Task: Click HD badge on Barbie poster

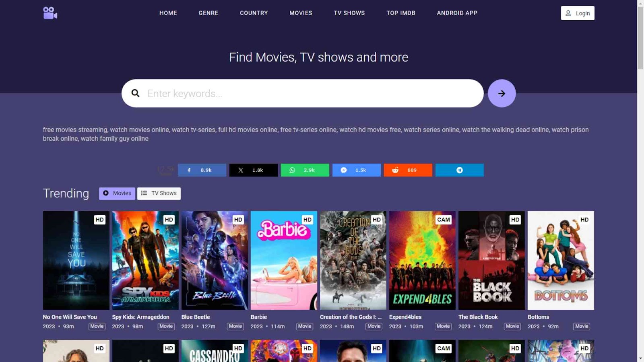Action: [x=308, y=220]
